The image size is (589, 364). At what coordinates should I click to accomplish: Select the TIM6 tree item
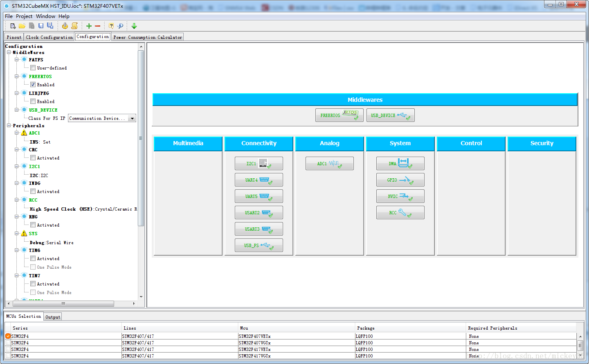pos(34,250)
